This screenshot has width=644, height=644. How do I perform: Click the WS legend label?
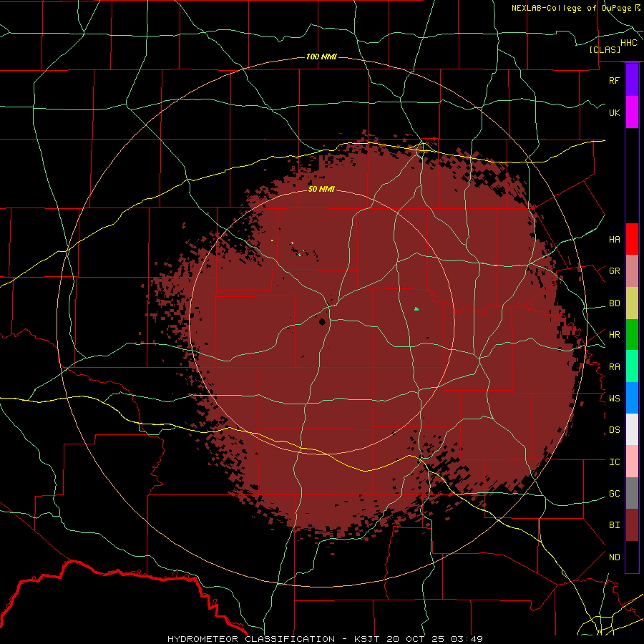click(614, 398)
